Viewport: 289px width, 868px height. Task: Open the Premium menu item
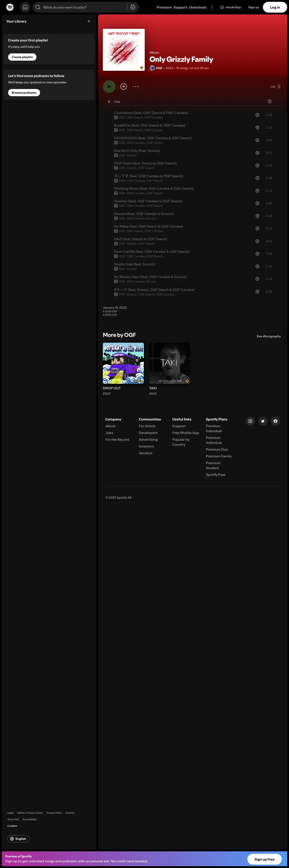coord(164,7)
